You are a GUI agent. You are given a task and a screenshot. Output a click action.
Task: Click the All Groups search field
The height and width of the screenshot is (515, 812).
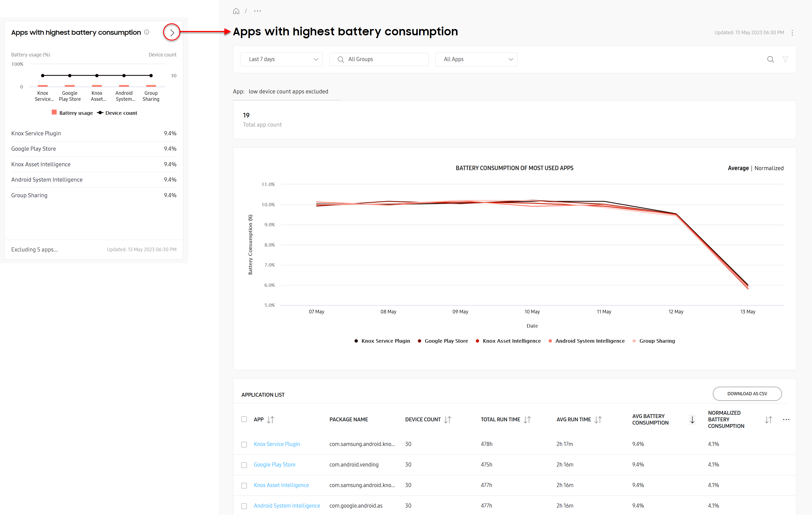pos(379,59)
